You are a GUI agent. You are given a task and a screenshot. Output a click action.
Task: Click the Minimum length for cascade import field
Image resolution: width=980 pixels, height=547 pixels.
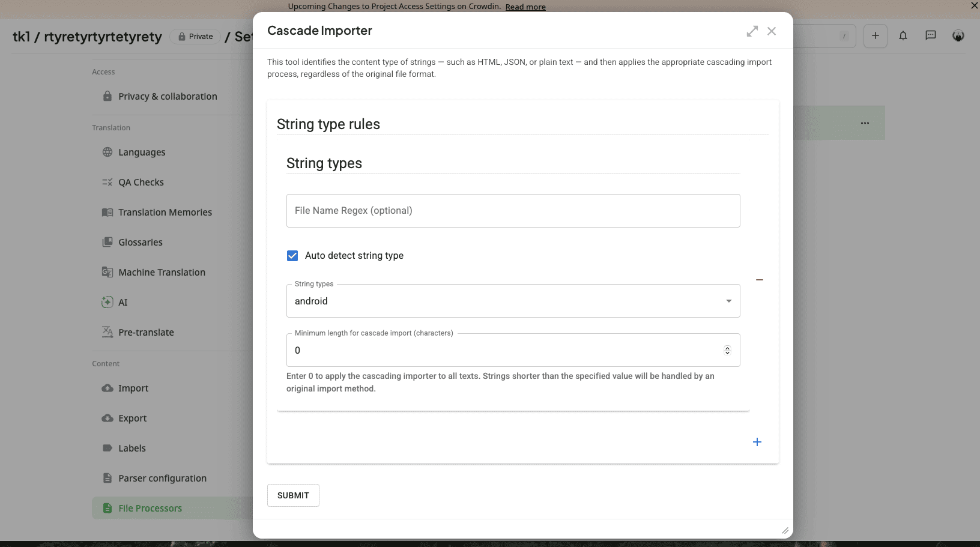tap(513, 350)
